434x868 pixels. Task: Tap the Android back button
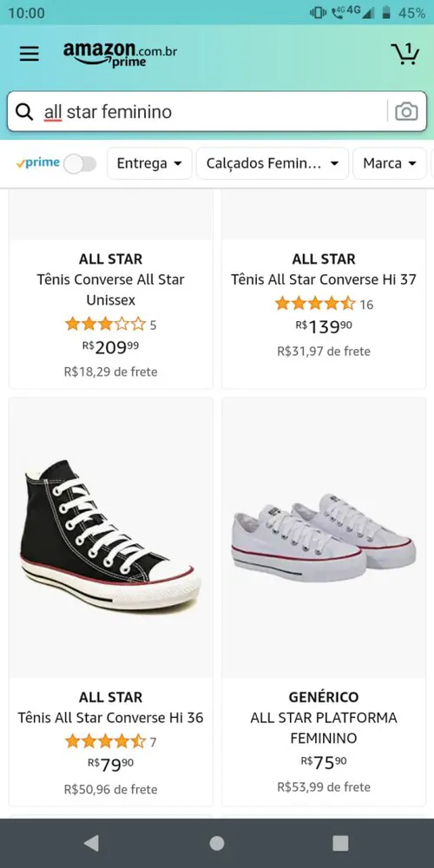click(x=91, y=843)
